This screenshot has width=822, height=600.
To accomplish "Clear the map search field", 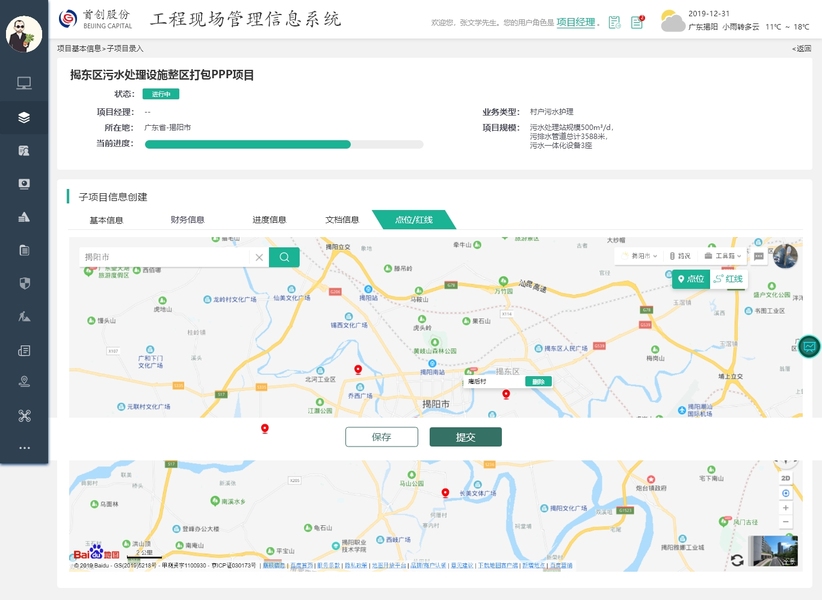I will tap(259, 257).
